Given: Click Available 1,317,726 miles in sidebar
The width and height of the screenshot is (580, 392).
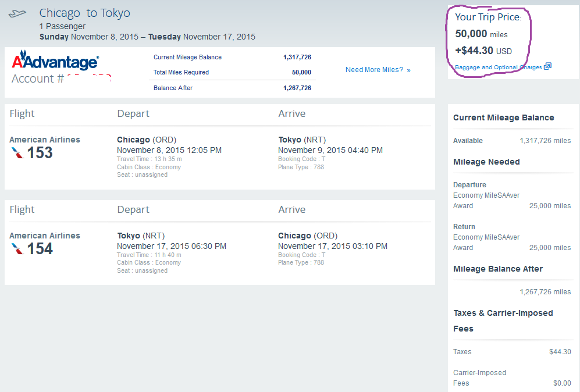Looking at the screenshot, I should 512,141.
